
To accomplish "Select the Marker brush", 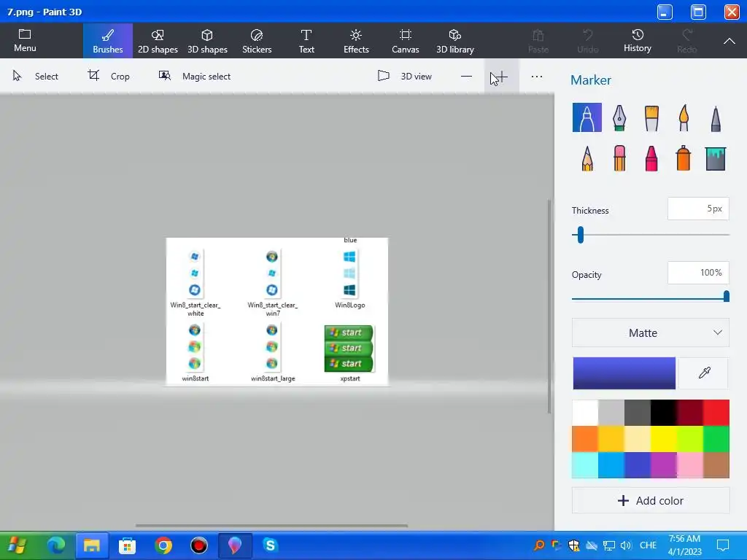I will tap(587, 117).
